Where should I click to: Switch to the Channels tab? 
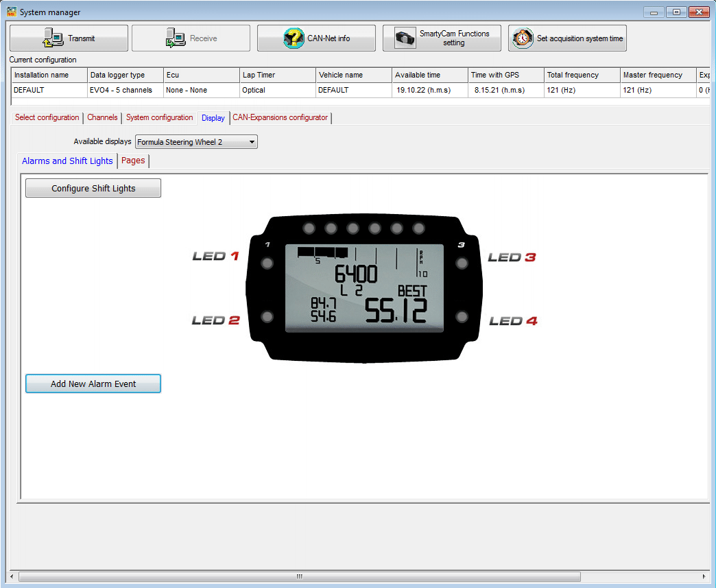point(102,117)
